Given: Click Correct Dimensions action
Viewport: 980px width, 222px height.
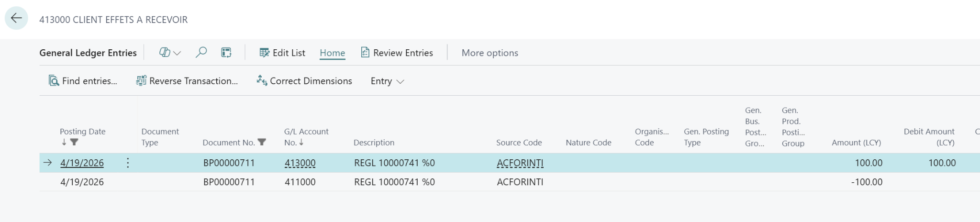Looking at the screenshot, I should click(304, 81).
